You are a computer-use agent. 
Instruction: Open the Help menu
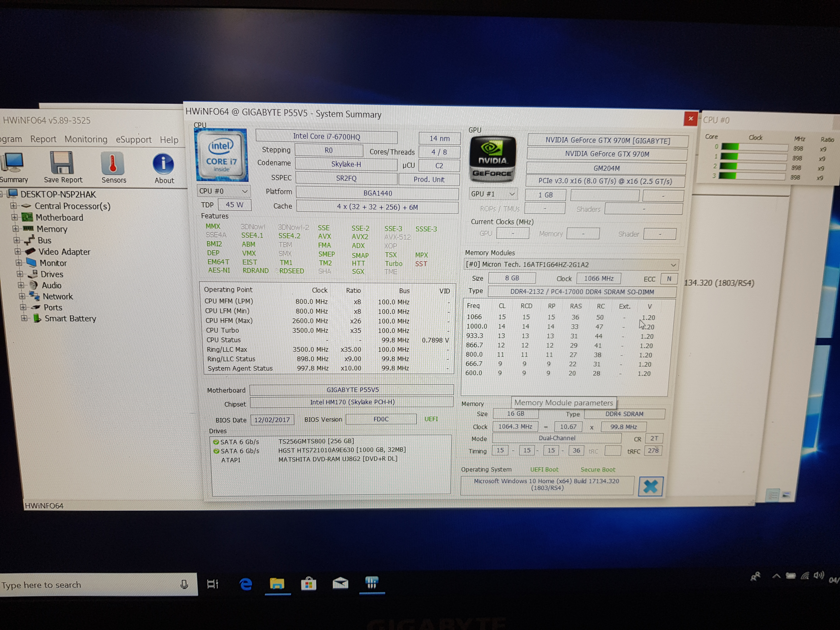point(169,140)
